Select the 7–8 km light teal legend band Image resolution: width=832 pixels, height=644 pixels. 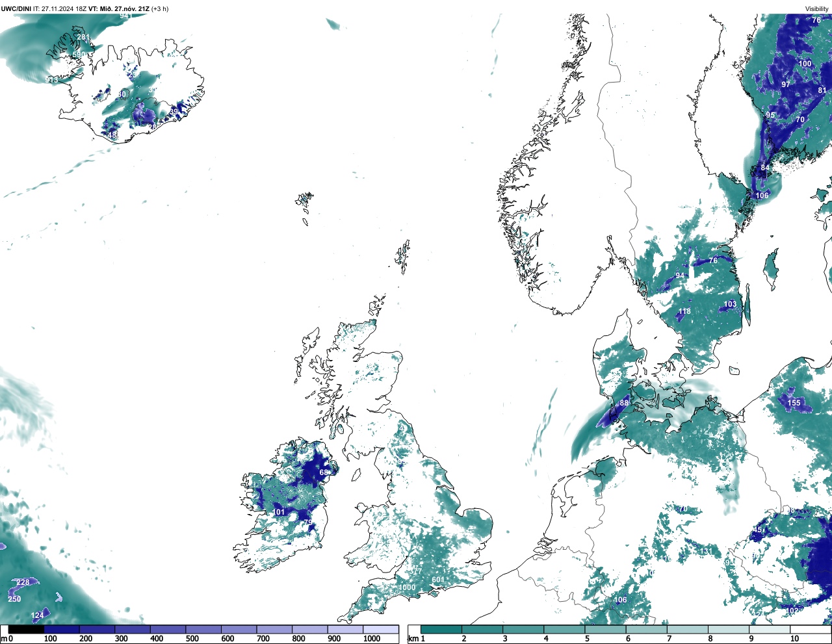tap(687, 630)
